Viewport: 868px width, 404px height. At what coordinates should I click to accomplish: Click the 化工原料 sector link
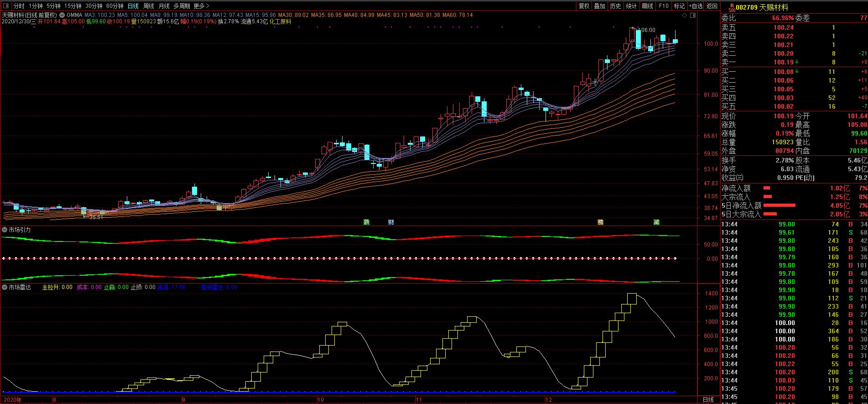pos(280,21)
